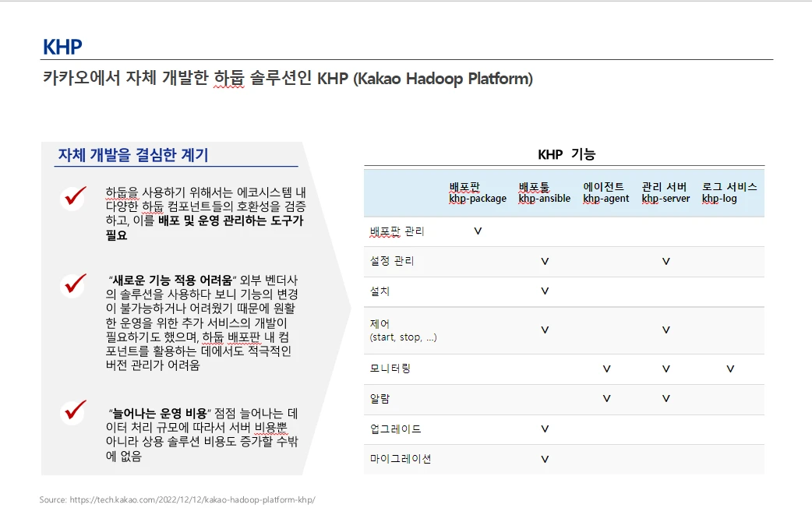Select the table title KHP 기능
Viewport: 812px width, 515px height.
567,154
